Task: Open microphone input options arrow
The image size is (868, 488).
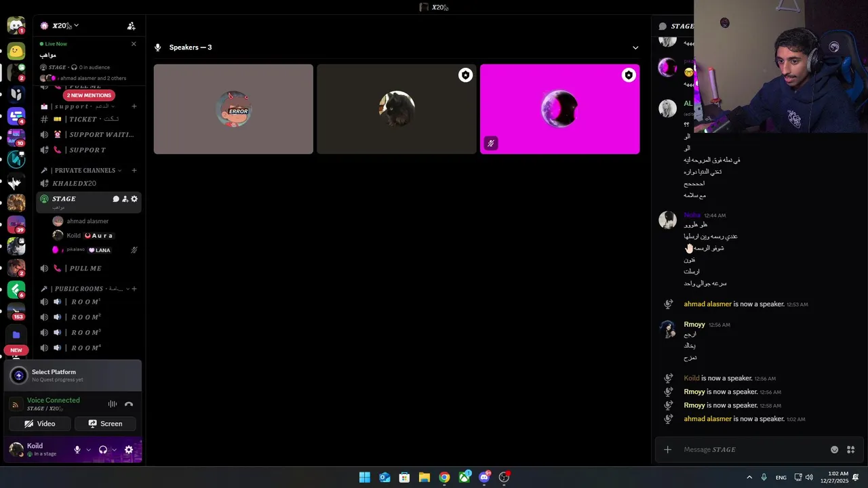Action: (x=88, y=449)
